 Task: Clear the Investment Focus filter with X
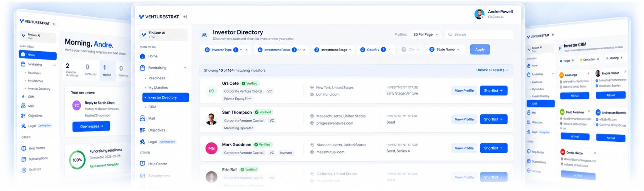[304, 50]
